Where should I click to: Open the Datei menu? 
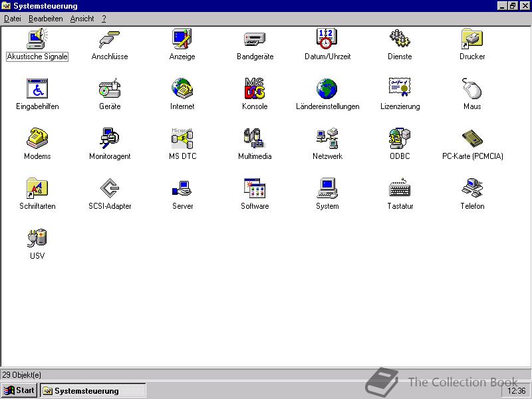[13, 19]
